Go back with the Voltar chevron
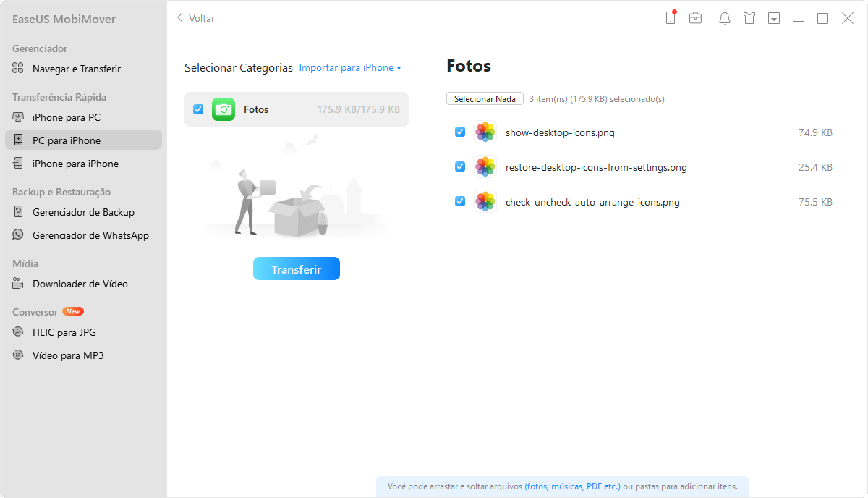 pos(181,18)
